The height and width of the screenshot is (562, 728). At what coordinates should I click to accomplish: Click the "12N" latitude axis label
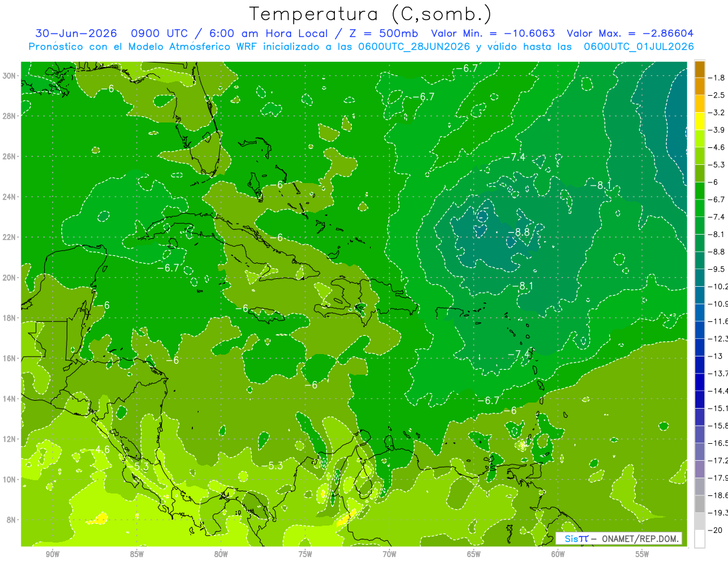[10, 439]
